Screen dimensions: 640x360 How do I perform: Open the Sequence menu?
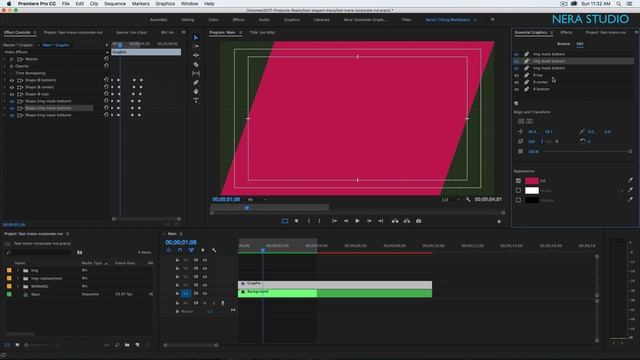tap(115, 4)
